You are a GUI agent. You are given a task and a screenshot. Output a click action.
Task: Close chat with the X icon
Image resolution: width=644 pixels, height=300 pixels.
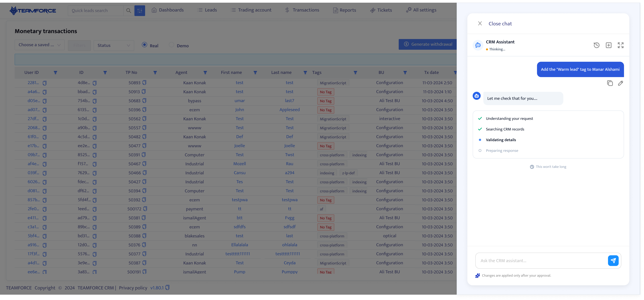click(x=480, y=23)
